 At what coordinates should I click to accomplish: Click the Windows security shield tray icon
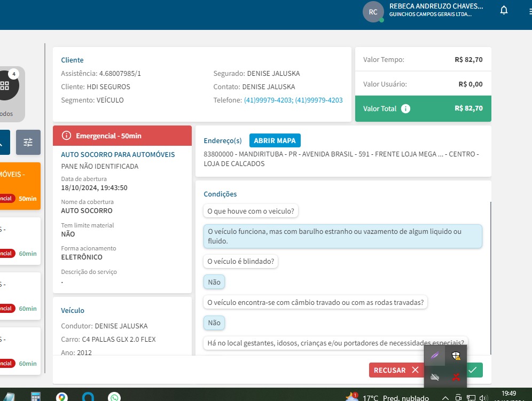pos(456,356)
